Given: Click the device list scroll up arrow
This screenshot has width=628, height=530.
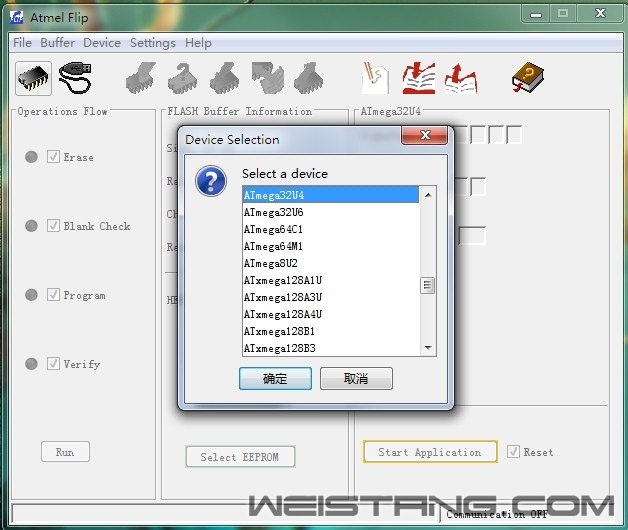Looking at the screenshot, I should point(428,195).
